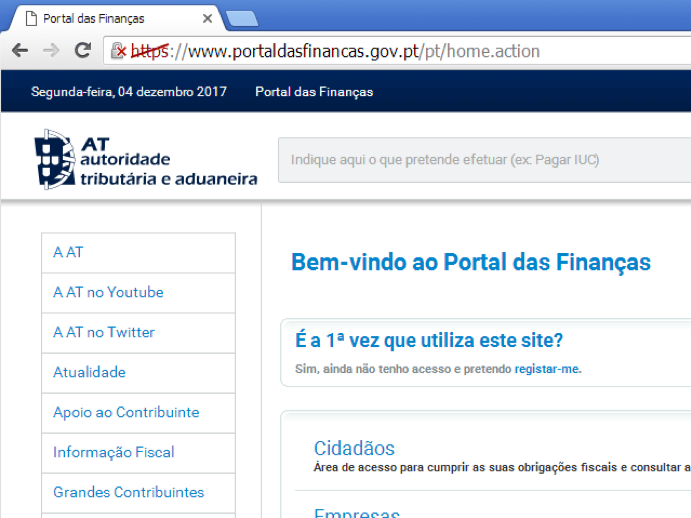This screenshot has height=518, width=691.
Task: Click the AT autoridade tributária logo
Action: (146, 160)
